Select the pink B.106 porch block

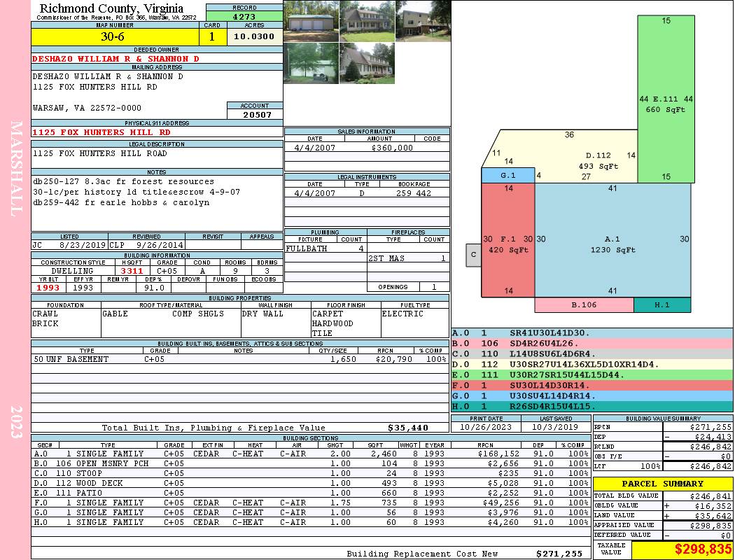point(584,304)
